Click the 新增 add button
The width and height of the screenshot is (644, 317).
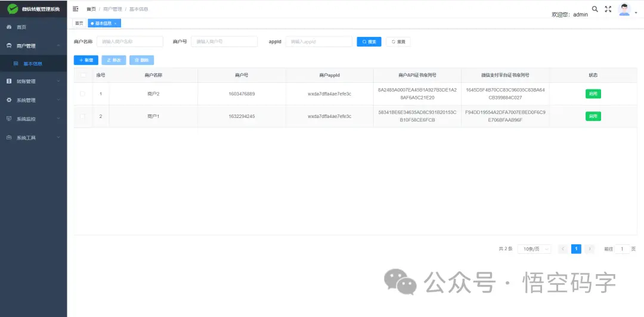pos(86,60)
